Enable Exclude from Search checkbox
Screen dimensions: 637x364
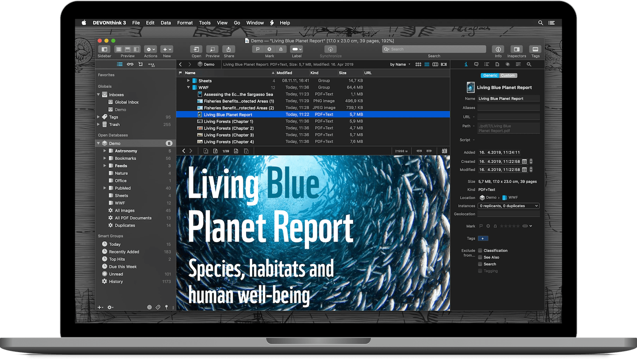480,264
